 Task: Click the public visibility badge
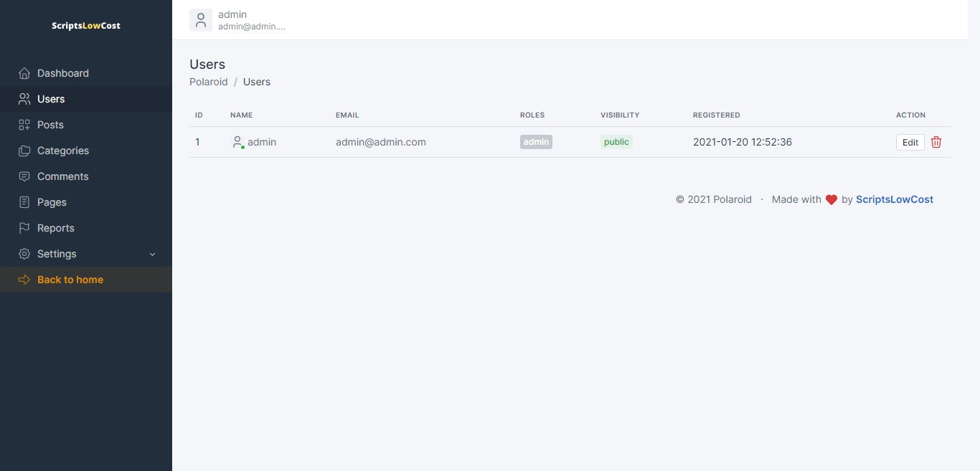click(x=616, y=142)
